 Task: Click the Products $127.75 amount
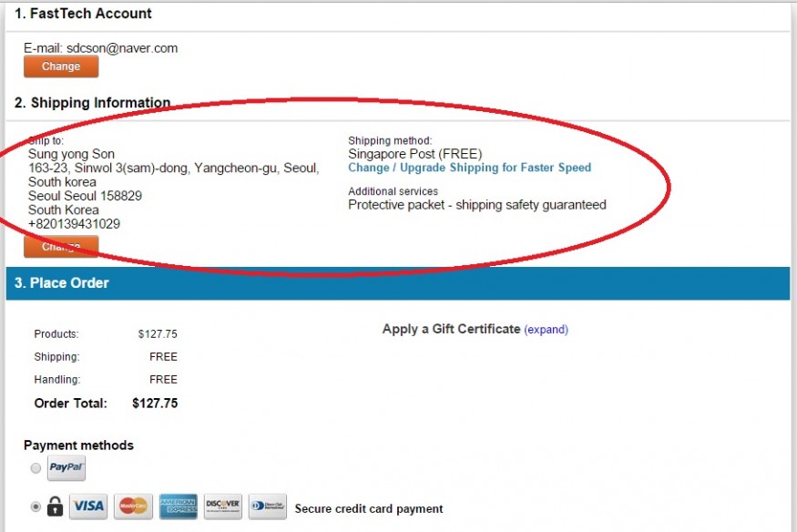[158, 334]
